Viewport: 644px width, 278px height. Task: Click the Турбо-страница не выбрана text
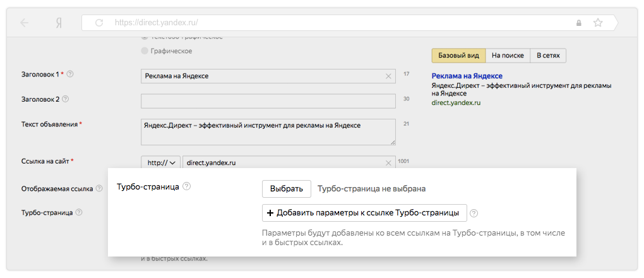click(x=372, y=189)
